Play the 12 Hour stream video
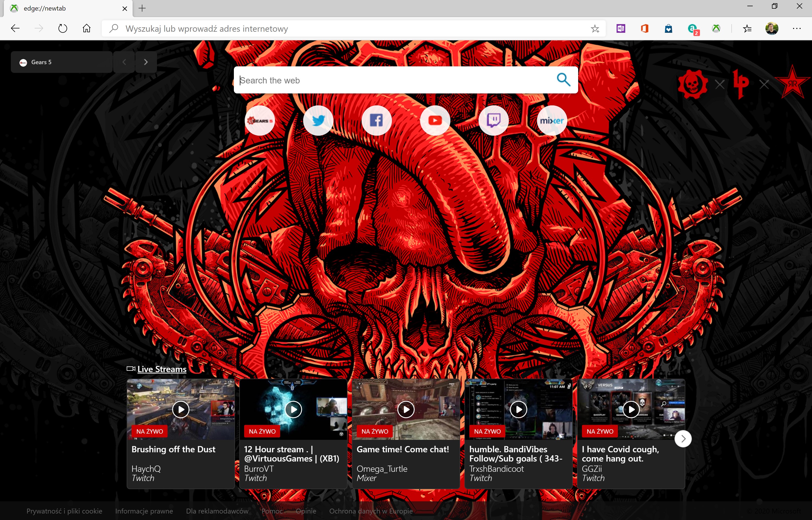 293,409
